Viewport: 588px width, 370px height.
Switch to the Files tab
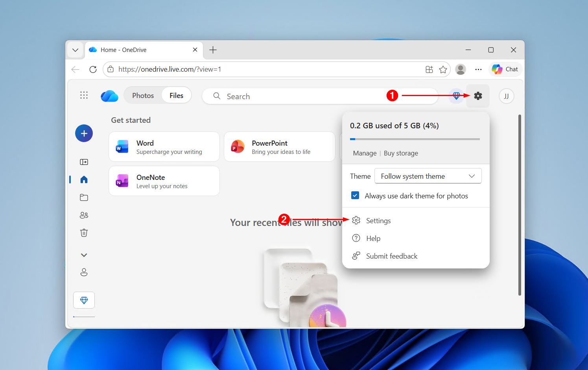(176, 96)
